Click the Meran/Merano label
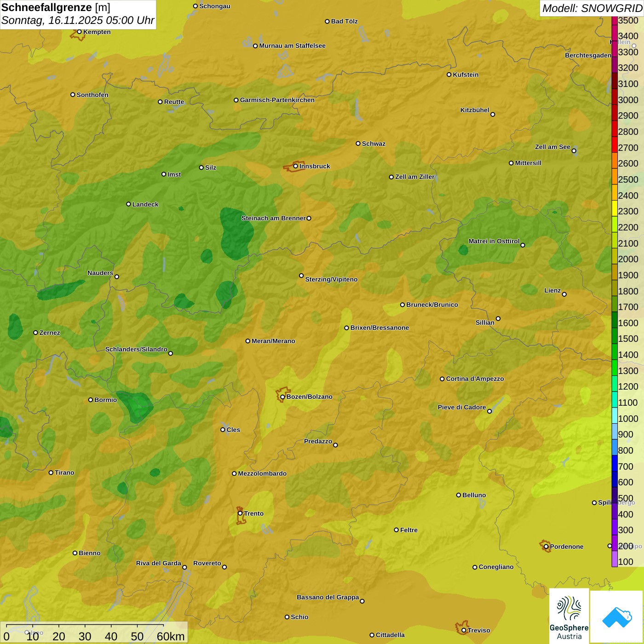The height and width of the screenshot is (644, 644). coord(274,341)
